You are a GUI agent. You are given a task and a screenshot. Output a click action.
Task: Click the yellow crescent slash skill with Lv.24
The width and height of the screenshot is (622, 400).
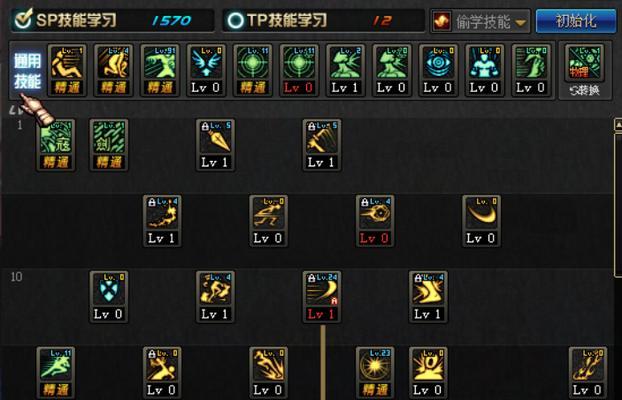(x=322, y=297)
